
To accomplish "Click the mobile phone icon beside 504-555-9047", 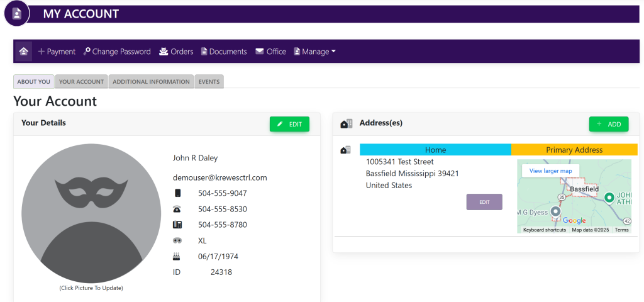I will [177, 193].
